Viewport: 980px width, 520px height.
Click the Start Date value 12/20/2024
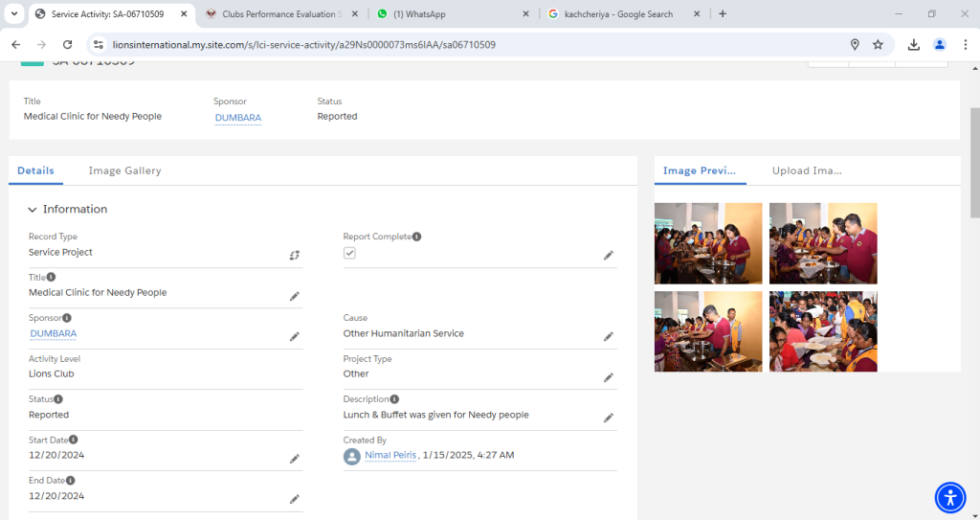point(56,455)
